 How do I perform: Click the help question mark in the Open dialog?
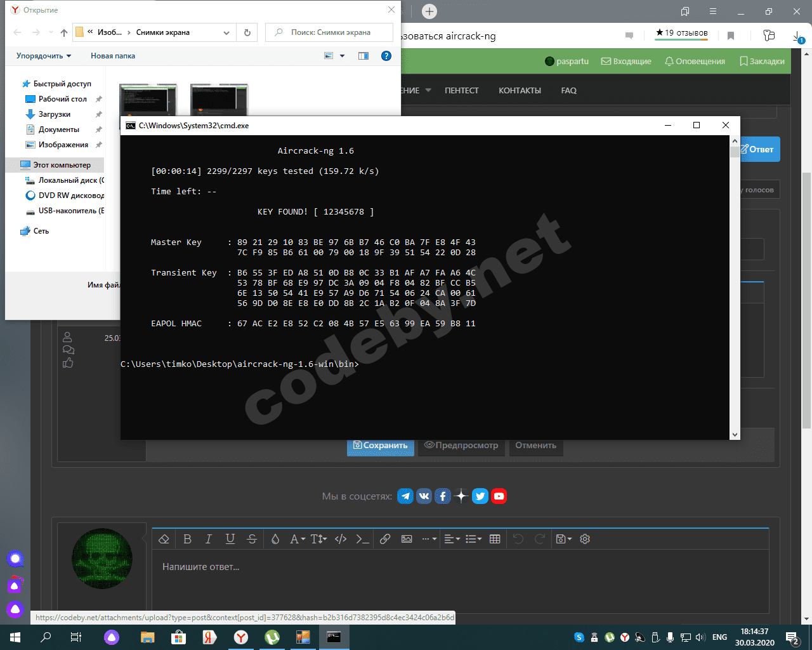[386, 56]
